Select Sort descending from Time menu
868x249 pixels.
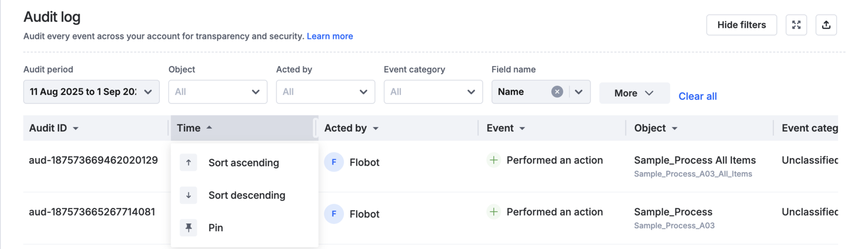pyautogui.click(x=247, y=195)
